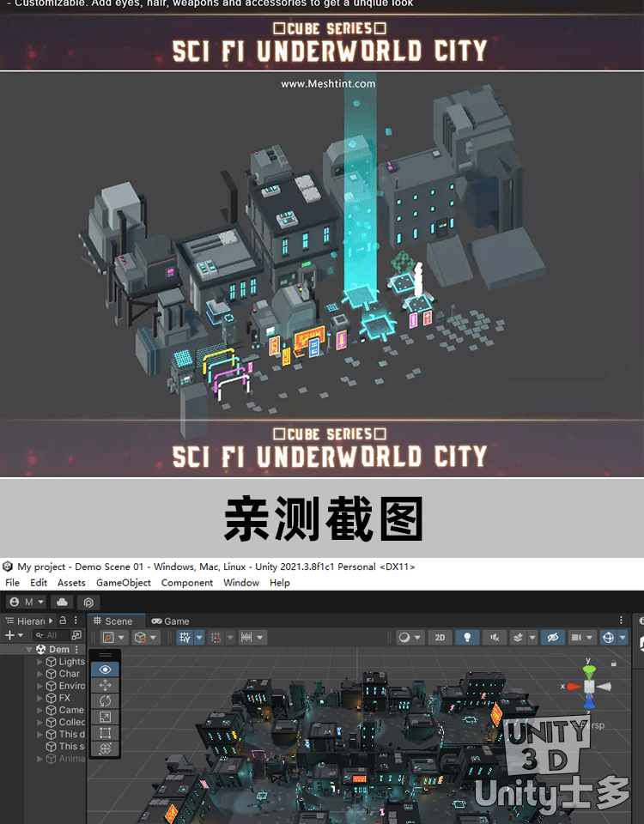Expand the FX object triangle
Screen dimensions: 644x824
point(40,698)
